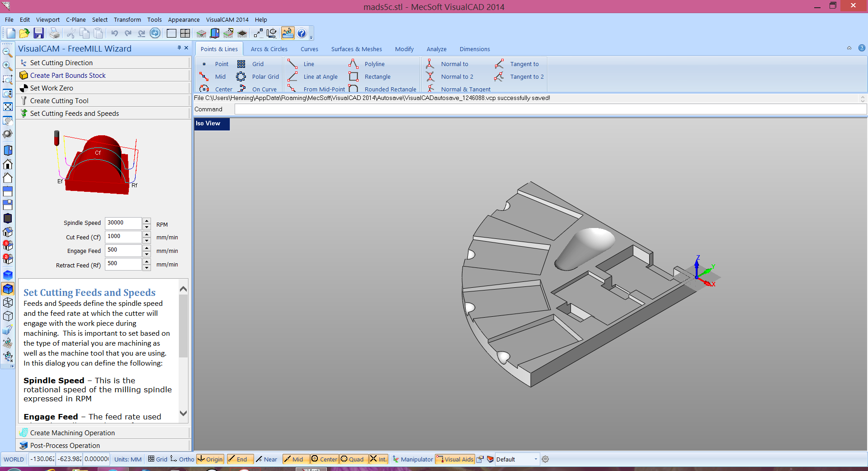The height and width of the screenshot is (471, 868).
Task: Click the help question mark icon
Action: (x=302, y=33)
